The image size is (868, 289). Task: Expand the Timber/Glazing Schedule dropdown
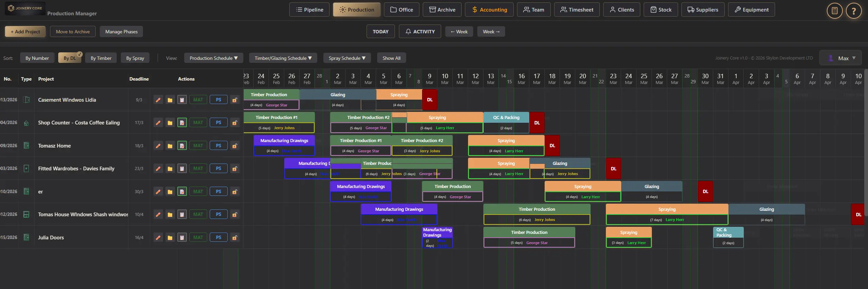[283, 58]
